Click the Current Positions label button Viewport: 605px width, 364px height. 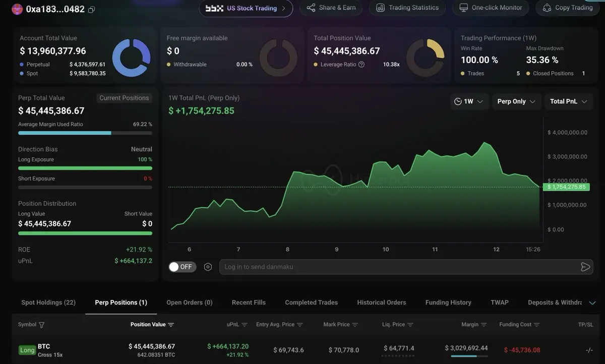(x=124, y=98)
